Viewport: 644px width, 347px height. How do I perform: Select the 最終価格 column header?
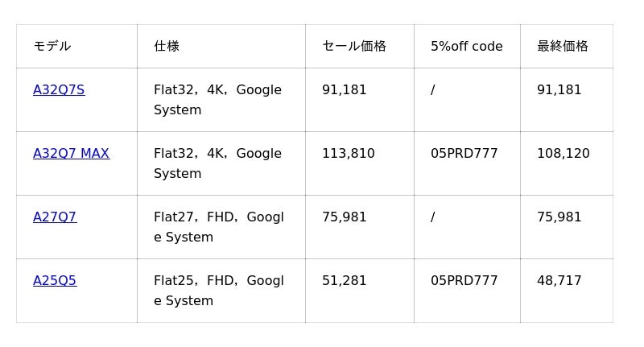click(562, 46)
